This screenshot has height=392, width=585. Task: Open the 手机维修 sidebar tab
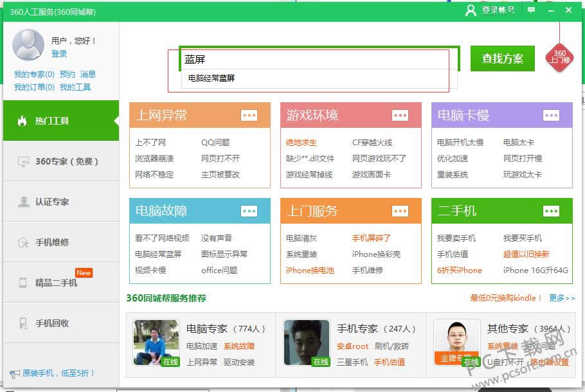tap(61, 242)
